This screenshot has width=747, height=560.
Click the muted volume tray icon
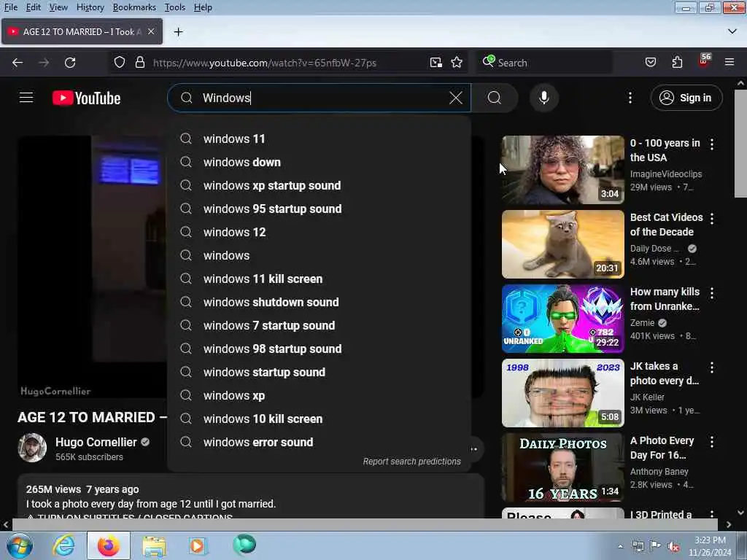coord(673,547)
